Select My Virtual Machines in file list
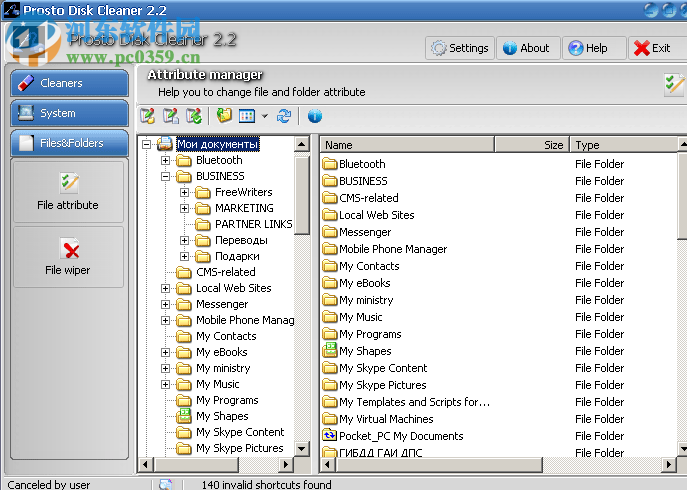 click(x=385, y=419)
